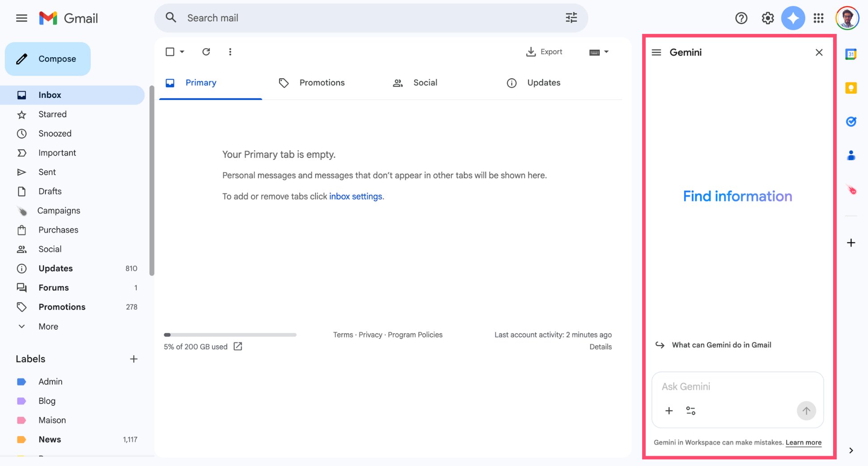Open Settings gear icon
The height and width of the screenshot is (466, 868).
tap(767, 18)
